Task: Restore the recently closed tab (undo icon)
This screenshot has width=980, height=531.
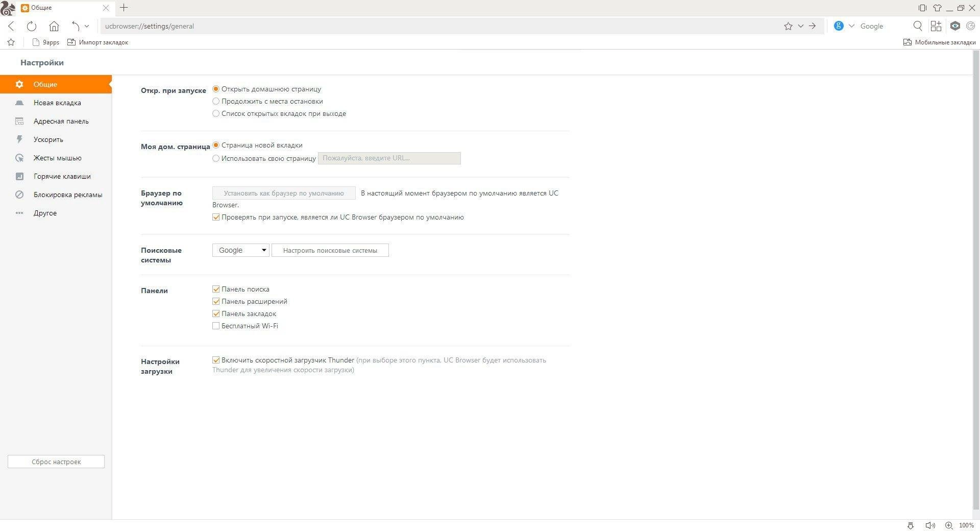Action: tap(76, 26)
